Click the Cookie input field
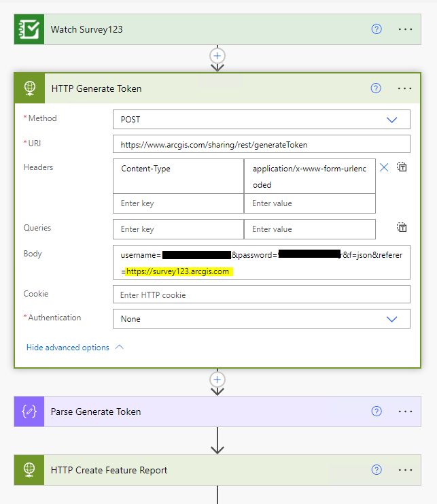Viewport: 437px width, 504px height. point(261,295)
